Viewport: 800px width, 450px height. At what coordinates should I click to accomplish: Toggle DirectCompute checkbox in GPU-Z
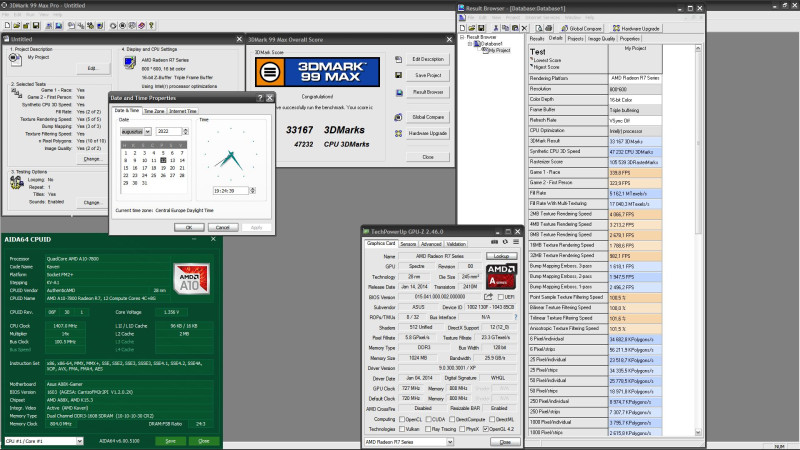coord(452,419)
